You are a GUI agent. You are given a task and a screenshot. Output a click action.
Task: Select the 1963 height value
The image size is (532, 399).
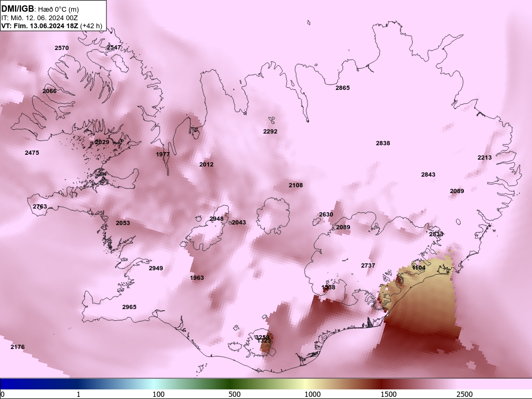[197, 278]
